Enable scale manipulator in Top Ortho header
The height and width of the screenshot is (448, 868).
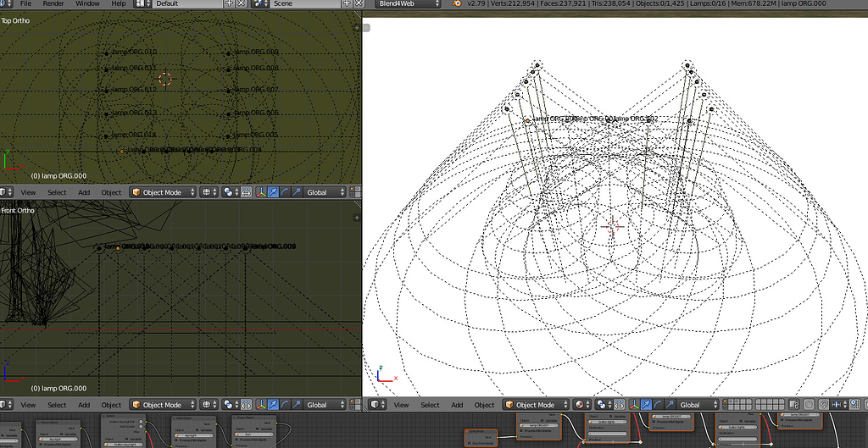pos(297,192)
